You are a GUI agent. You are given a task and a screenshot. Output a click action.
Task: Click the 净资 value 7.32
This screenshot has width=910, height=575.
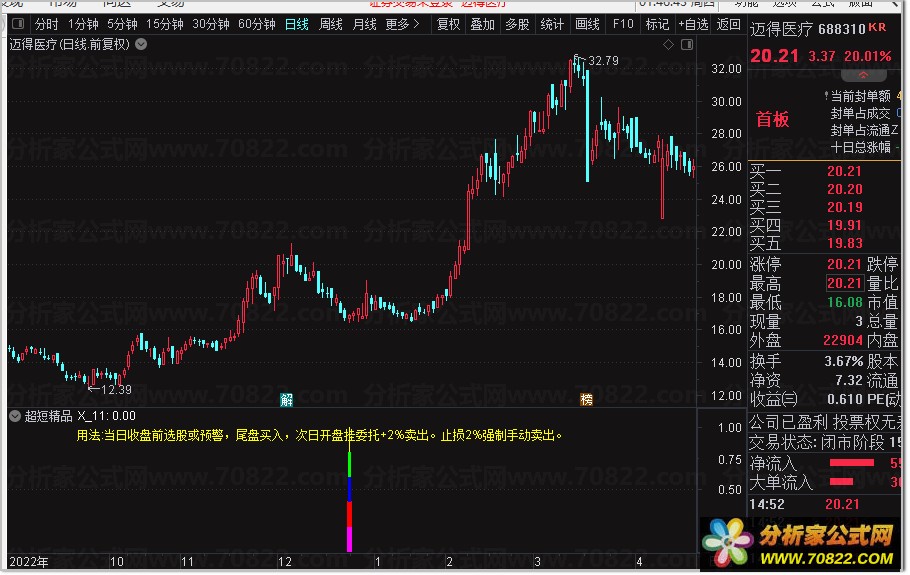(848, 380)
